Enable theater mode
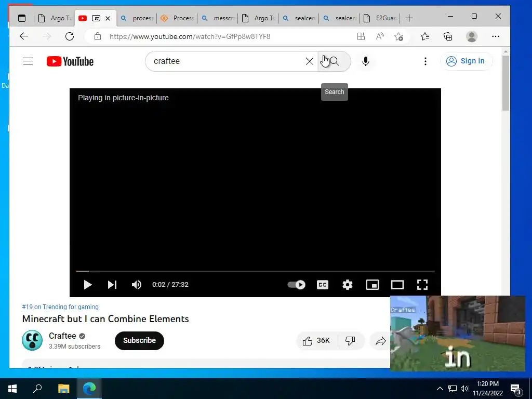 point(397,284)
